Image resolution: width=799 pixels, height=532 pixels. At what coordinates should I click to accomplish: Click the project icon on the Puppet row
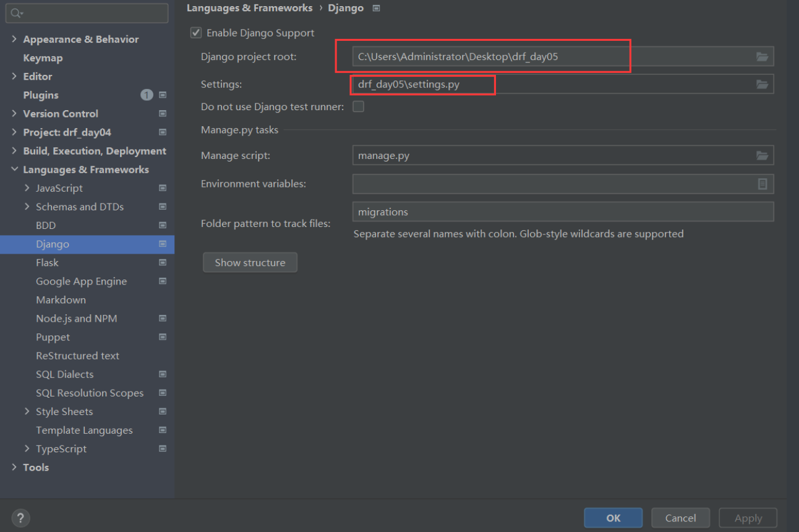163,337
